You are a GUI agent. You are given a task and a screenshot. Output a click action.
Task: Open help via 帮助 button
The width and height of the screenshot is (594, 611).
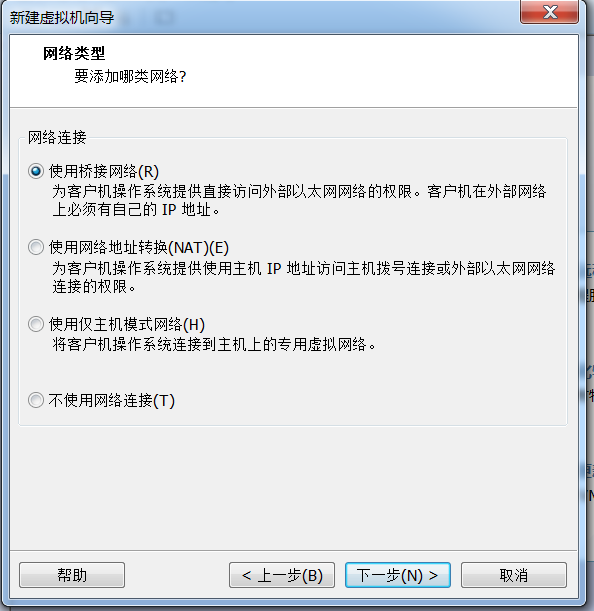[x=72, y=575]
